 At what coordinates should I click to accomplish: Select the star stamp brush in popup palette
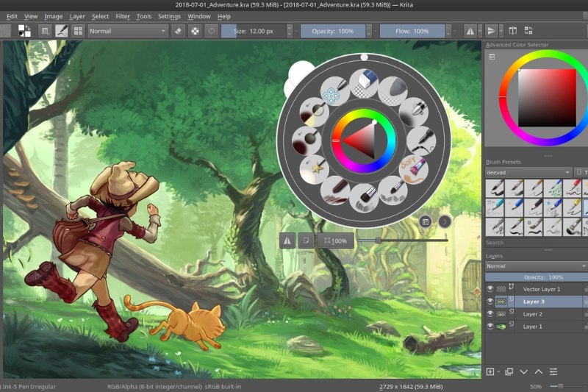[x=315, y=170]
